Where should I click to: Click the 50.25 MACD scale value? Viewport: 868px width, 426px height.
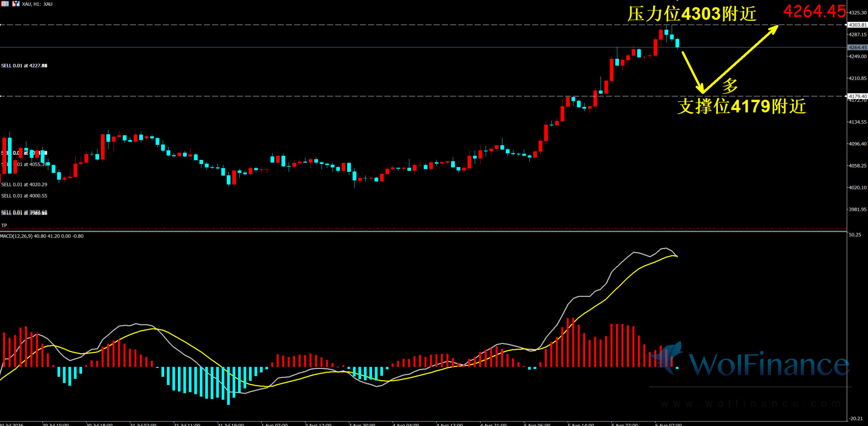pyautogui.click(x=855, y=235)
